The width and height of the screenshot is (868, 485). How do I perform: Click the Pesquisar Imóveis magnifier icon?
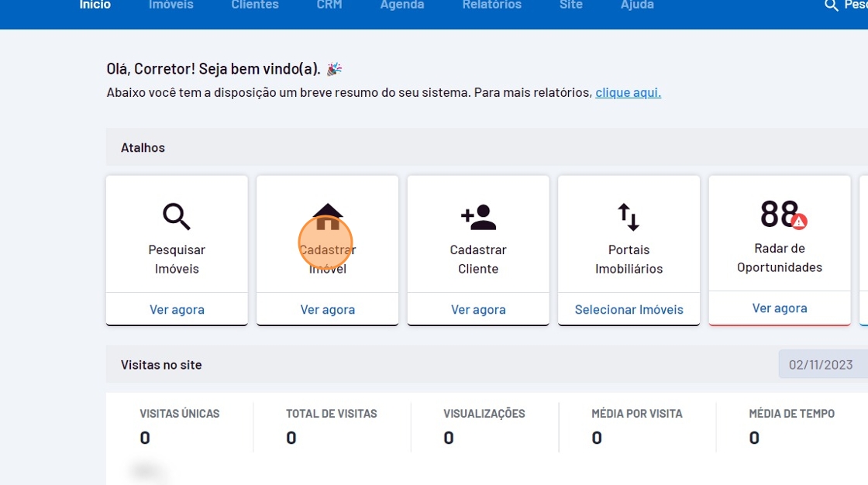tap(177, 216)
